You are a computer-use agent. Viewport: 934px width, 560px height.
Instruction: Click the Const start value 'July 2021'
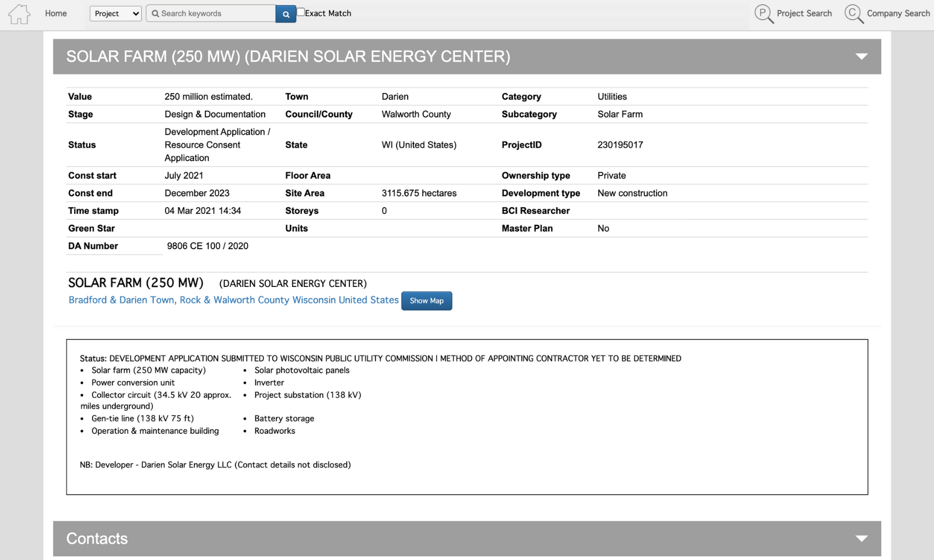tap(184, 176)
